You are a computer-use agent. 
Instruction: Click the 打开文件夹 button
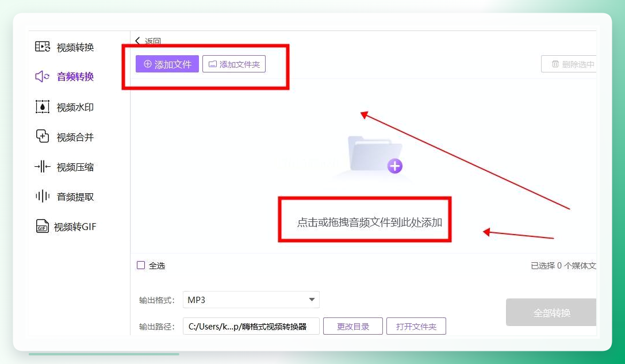416,326
